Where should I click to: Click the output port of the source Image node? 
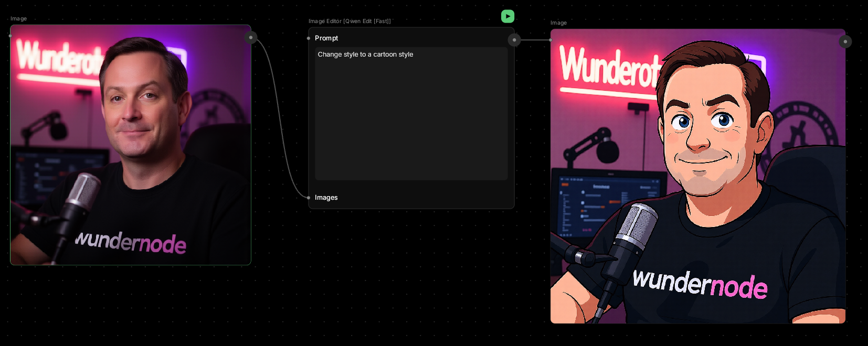(x=251, y=37)
